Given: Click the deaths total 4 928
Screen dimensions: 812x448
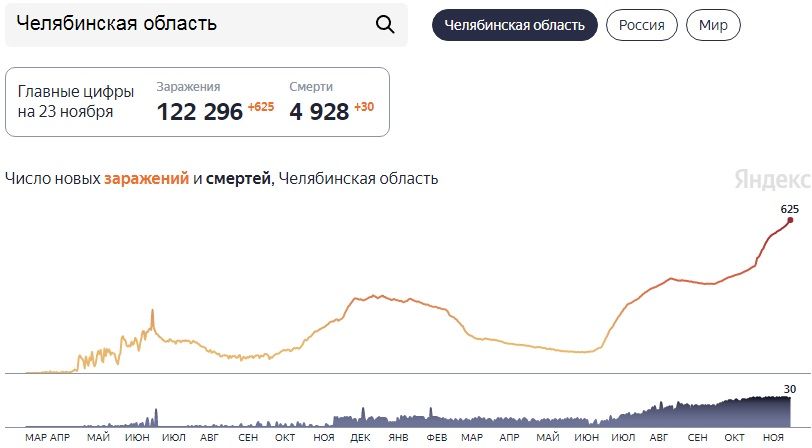Looking at the screenshot, I should pyautogui.click(x=319, y=112).
